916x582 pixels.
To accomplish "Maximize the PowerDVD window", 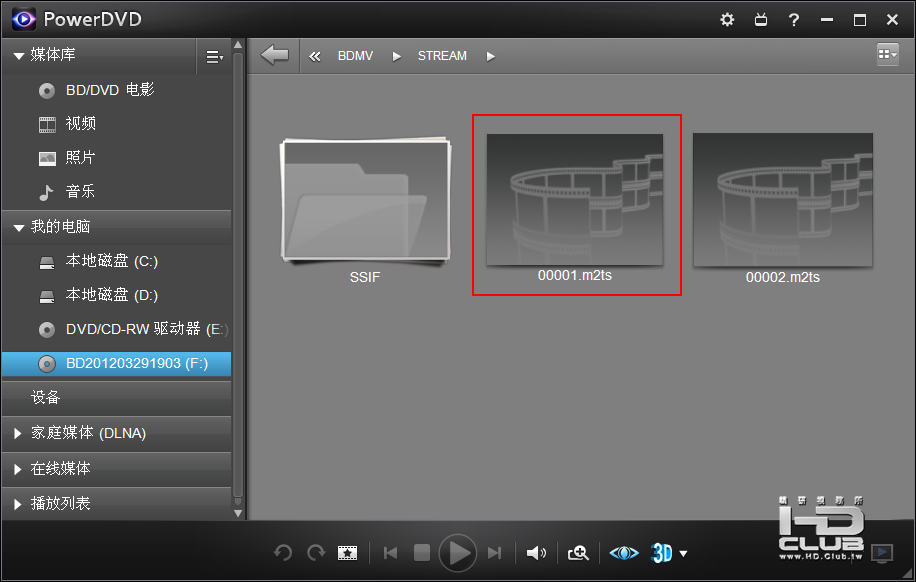I will (859, 20).
